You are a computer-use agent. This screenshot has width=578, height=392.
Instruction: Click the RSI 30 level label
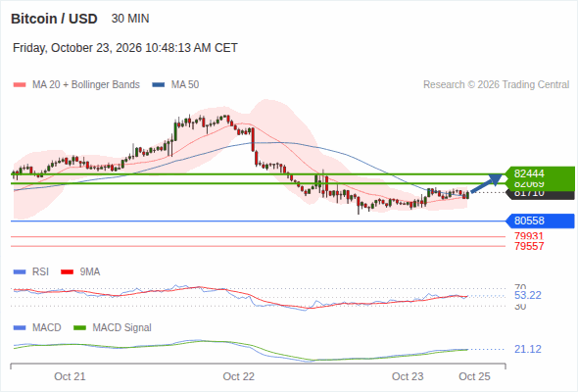520,307
